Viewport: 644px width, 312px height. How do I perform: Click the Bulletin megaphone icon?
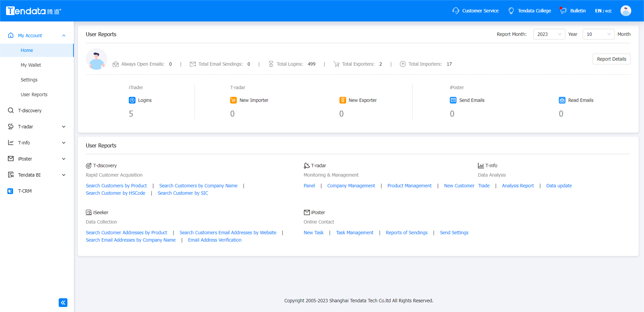point(563,10)
